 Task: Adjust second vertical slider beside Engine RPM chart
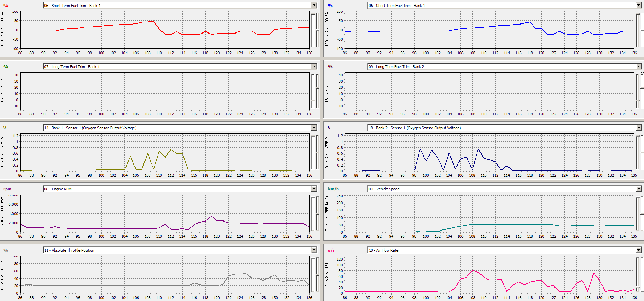click(x=317, y=213)
